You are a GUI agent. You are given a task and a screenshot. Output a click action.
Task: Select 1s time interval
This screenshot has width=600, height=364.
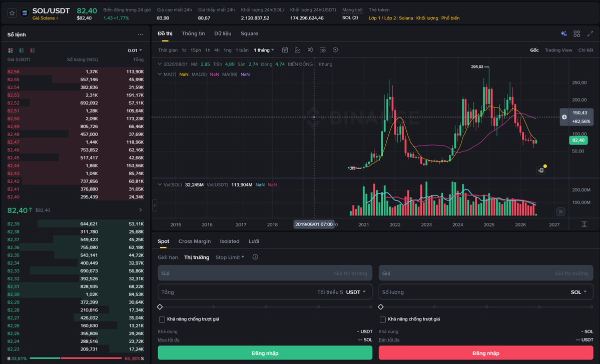(x=184, y=50)
